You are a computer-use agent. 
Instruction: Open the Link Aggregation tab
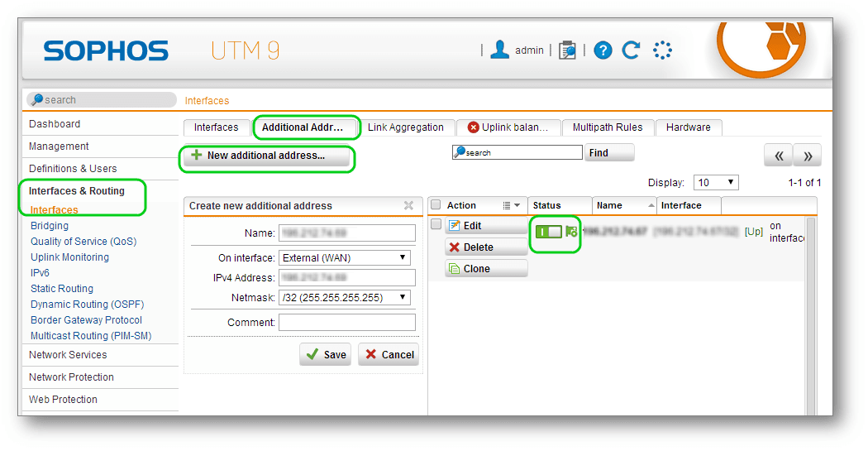[x=406, y=127]
